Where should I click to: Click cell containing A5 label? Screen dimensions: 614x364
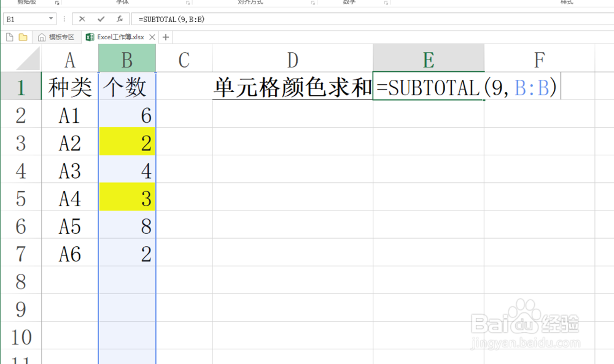[70, 225]
